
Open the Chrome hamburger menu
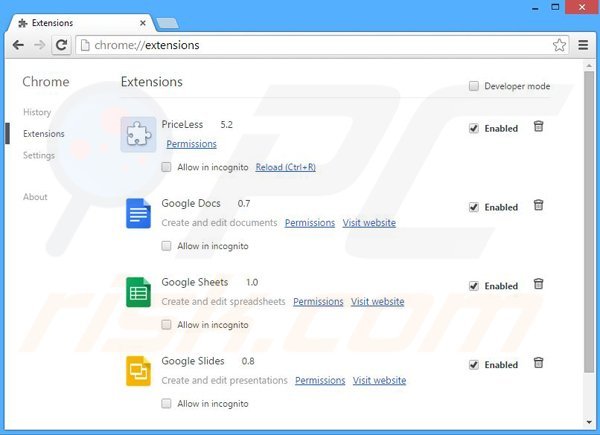[x=583, y=45]
